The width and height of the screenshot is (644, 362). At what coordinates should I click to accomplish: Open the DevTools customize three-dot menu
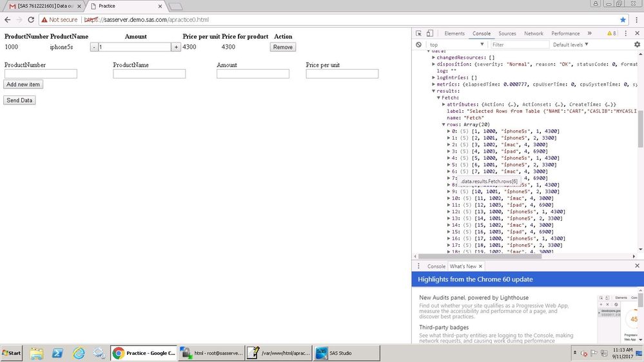[625, 33]
